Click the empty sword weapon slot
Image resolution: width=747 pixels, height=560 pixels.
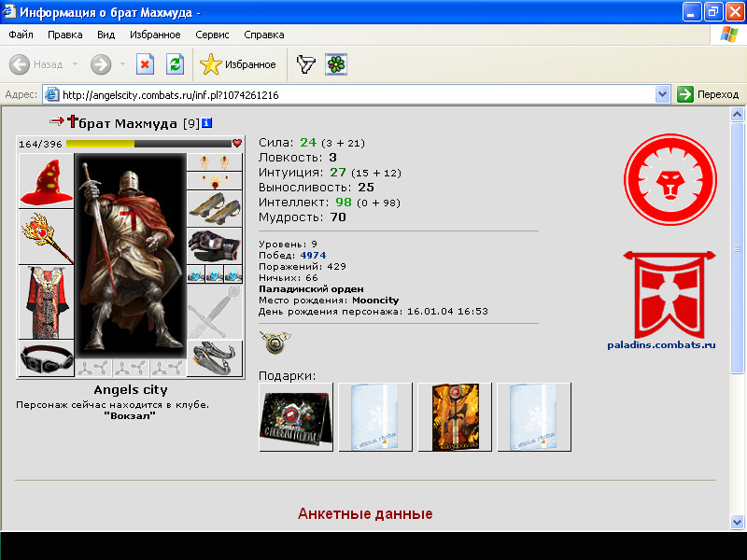[215, 312]
